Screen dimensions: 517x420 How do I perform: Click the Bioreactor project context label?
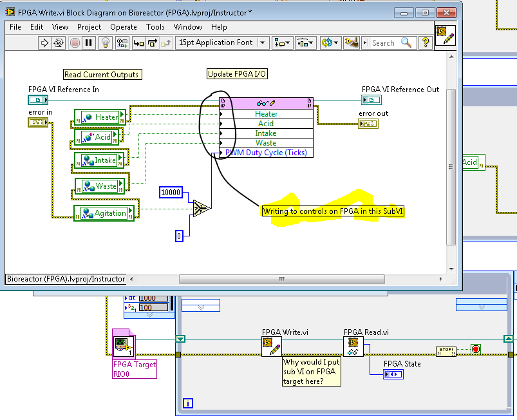click(x=66, y=279)
